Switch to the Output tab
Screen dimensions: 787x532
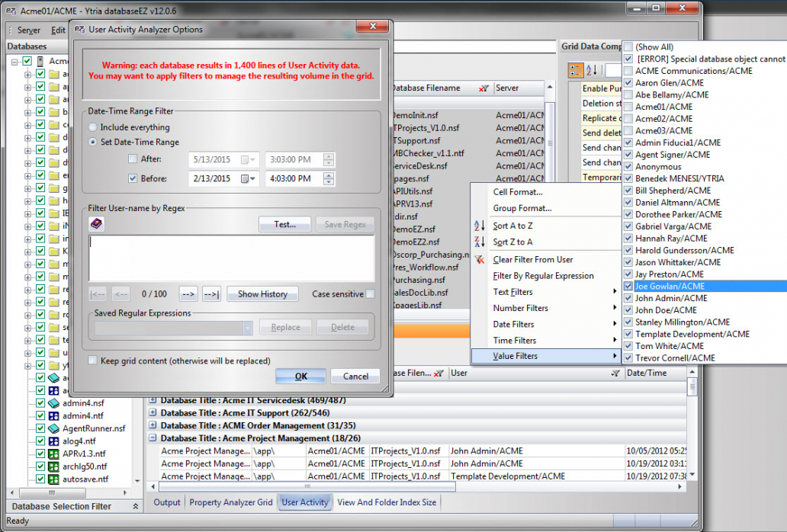(x=167, y=502)
